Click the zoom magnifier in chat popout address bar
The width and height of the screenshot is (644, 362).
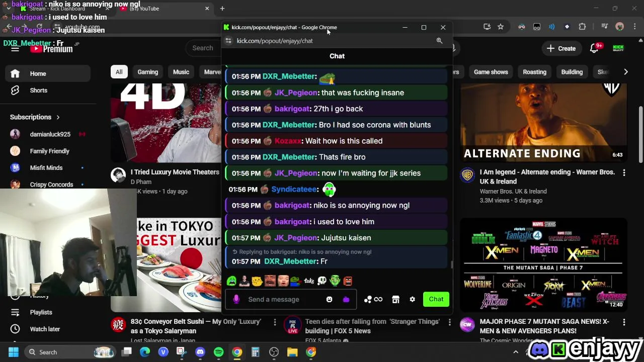[439, 41]
